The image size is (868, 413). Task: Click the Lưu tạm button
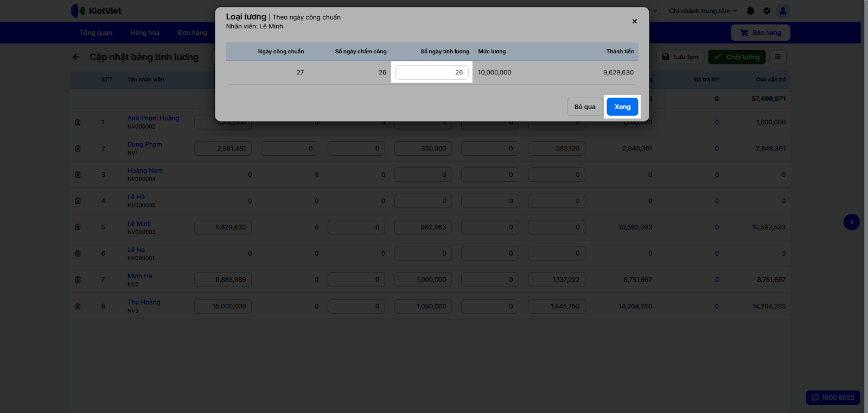(681, 57)
